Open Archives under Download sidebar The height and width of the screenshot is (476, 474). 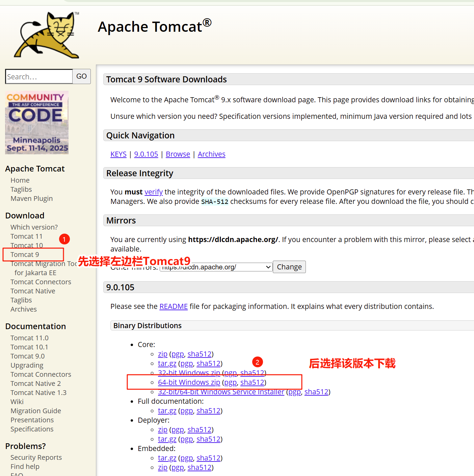(24, 309)
